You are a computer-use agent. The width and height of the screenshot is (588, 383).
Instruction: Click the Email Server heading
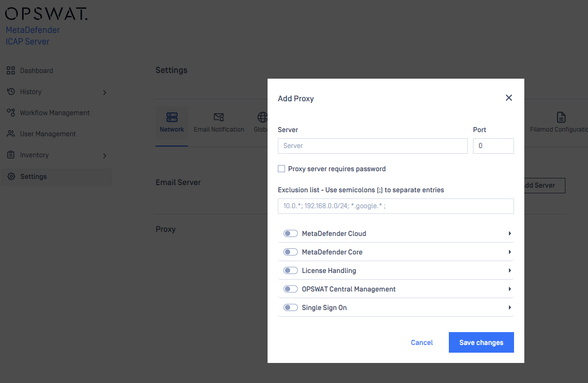[178, 182]
